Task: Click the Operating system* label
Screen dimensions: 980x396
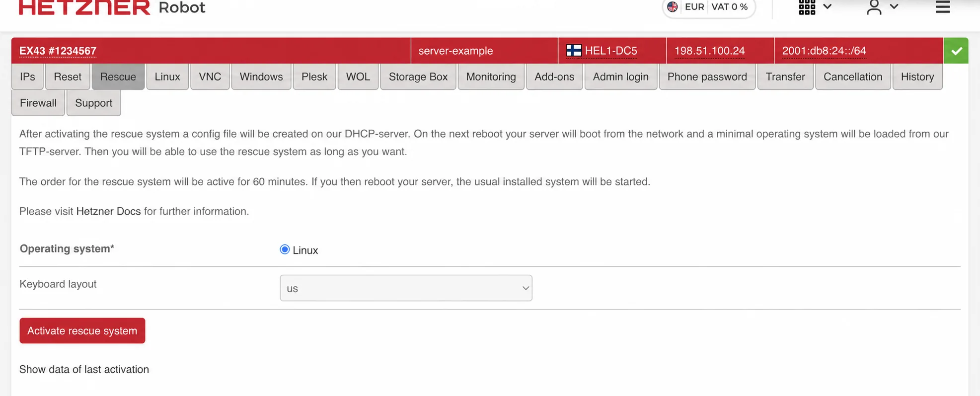Action: click(67, 248)
